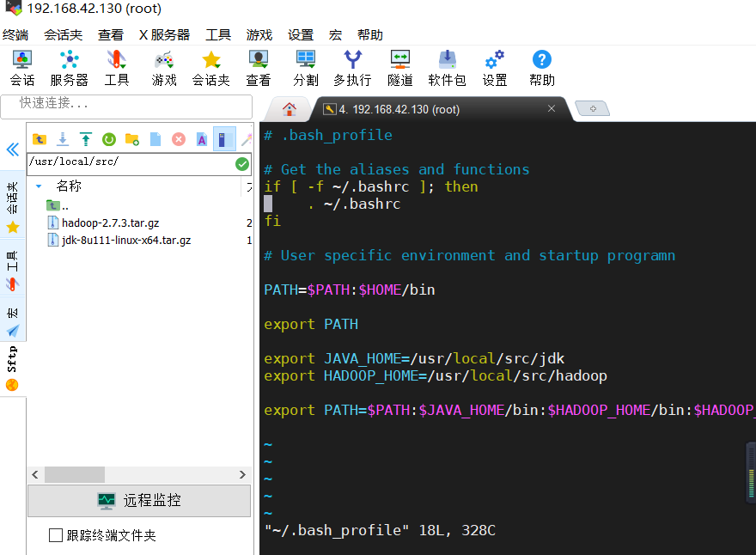Screen dimensions: 756x555
Task: Switch to the Sftp side tab
Action: pyautogui.click(x=13, y=369)
